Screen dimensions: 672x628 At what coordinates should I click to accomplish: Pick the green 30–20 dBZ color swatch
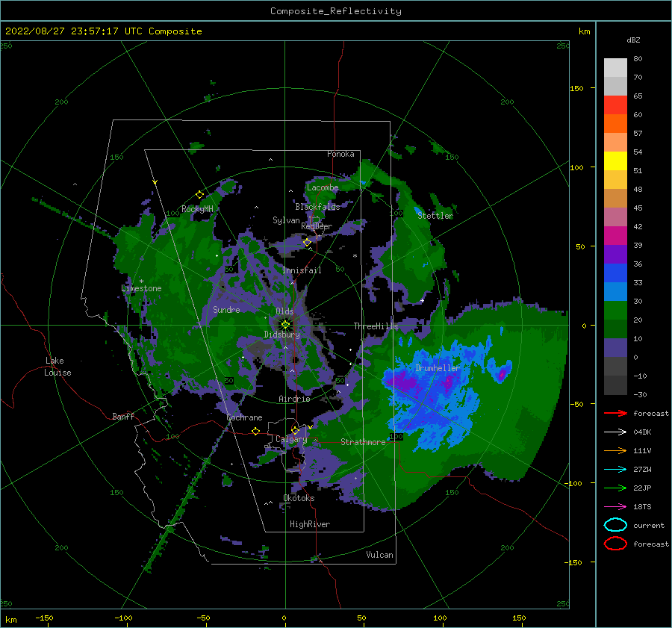click(615, 311)
